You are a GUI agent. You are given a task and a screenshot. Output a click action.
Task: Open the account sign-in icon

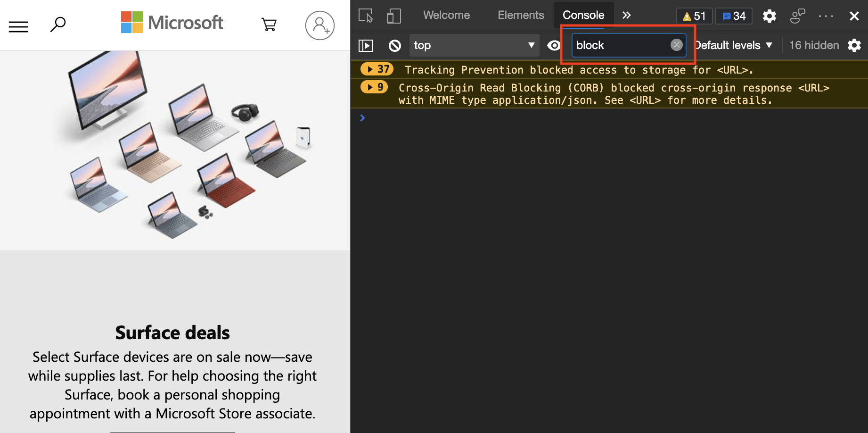(x=320, y=25)
